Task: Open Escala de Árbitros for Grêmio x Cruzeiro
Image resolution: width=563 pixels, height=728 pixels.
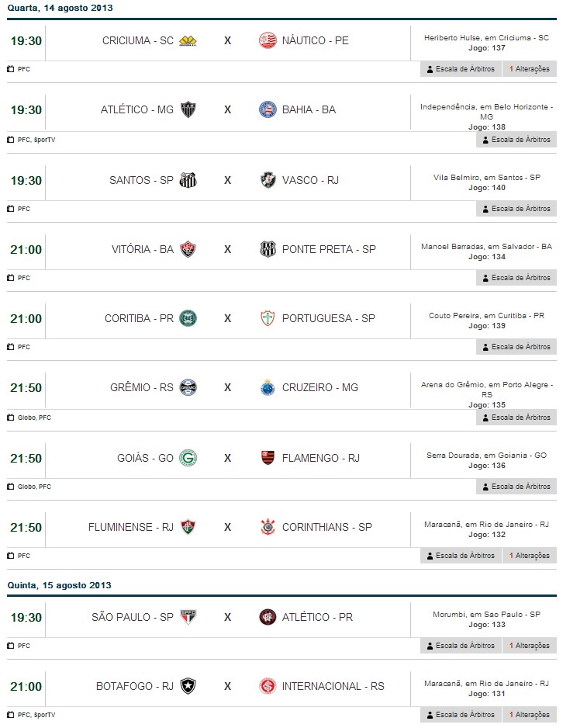Action: pos(516,418)
